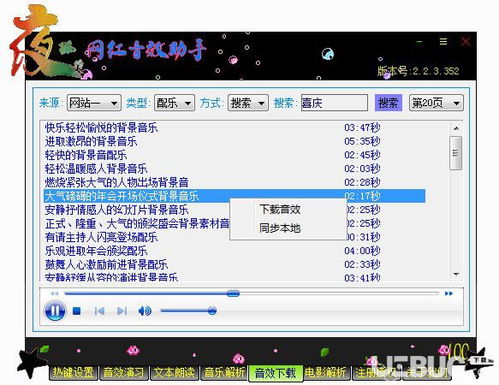
Task: Choose 下载音效 from the context menu
Action: click(280, 209)
